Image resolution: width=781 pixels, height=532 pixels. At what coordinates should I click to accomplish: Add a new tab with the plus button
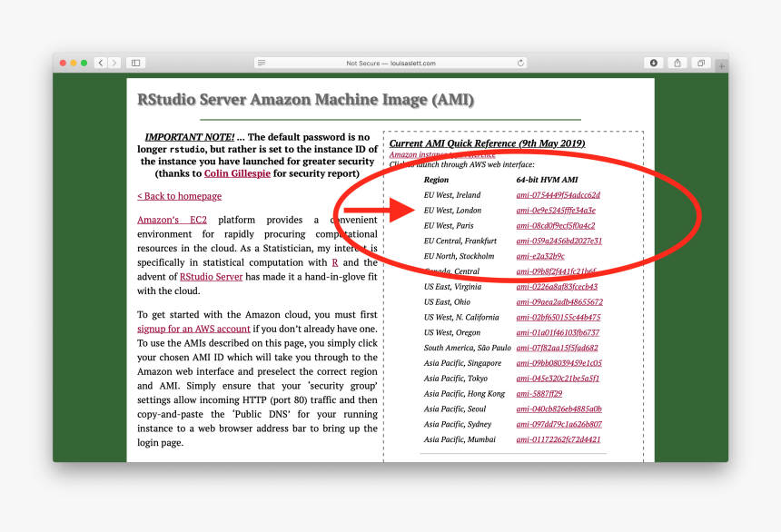point(721,65)
